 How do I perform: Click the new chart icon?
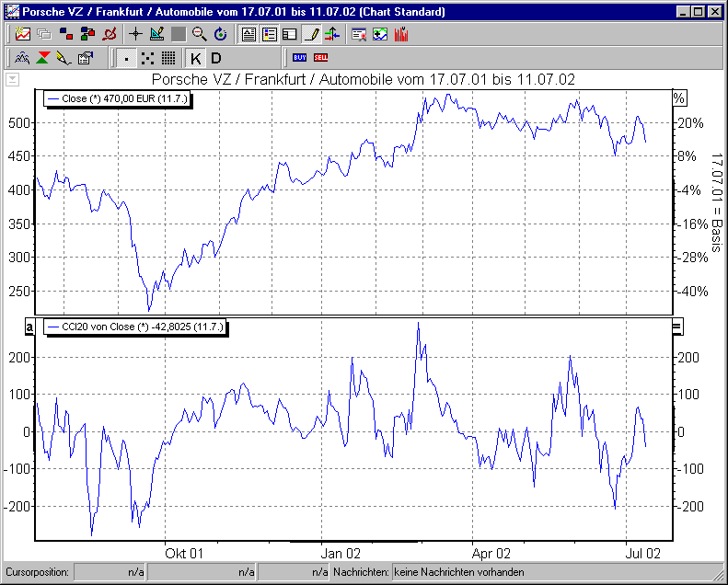point(23,35)
